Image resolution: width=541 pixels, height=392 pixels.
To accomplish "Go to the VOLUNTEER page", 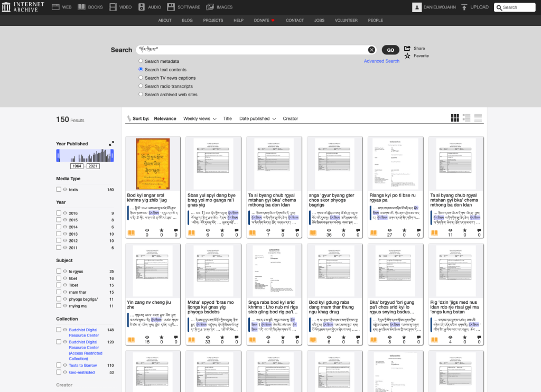I will [346, 20].
